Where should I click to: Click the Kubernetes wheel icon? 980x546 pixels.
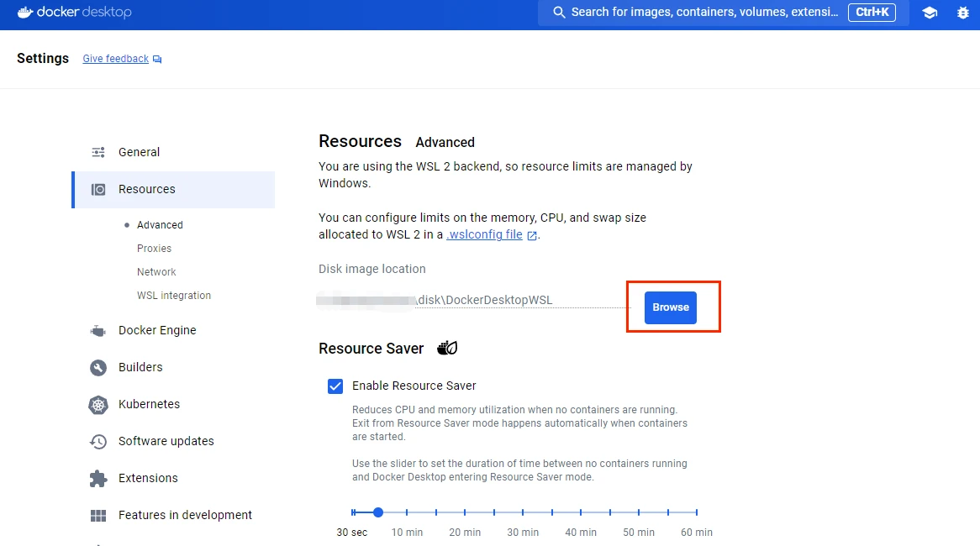pyautogui.click(x=98, y=405)
